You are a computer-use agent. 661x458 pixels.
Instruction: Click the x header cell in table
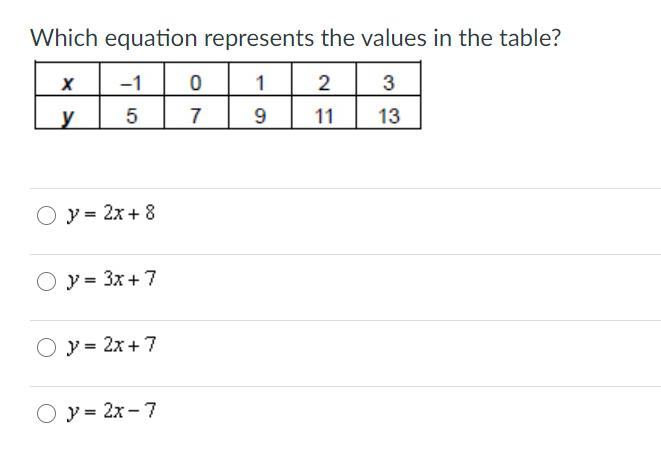point(67,79)
